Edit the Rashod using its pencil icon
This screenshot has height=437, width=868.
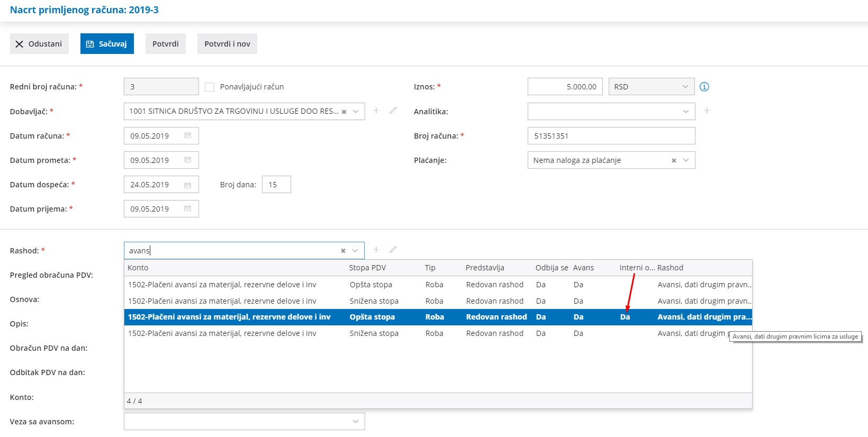coord(393,250)
